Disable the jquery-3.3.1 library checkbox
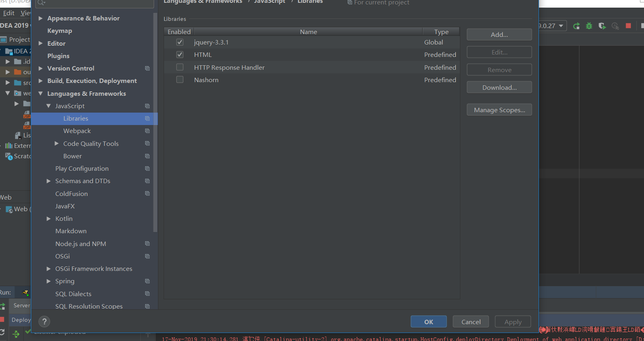 coord(180,42)
